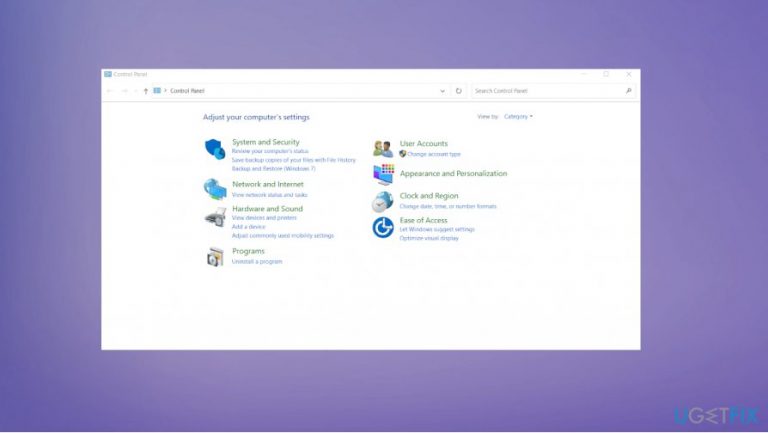Click the address bar Control Panel folder icon
This screenshot has width=768, height=433.
coord(157,91)
